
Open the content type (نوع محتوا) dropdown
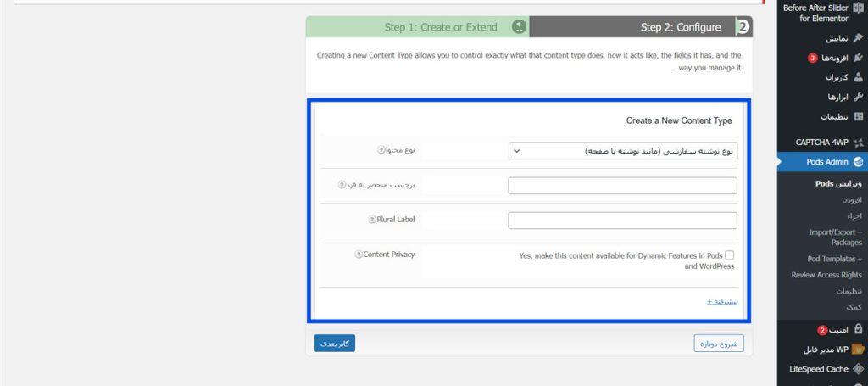coord(622,151)
